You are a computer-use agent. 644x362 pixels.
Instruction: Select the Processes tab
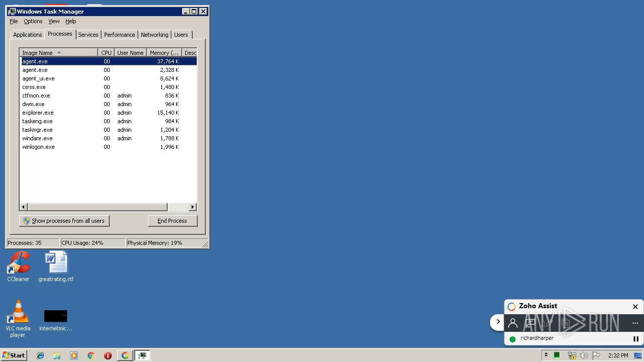[60, 34]
